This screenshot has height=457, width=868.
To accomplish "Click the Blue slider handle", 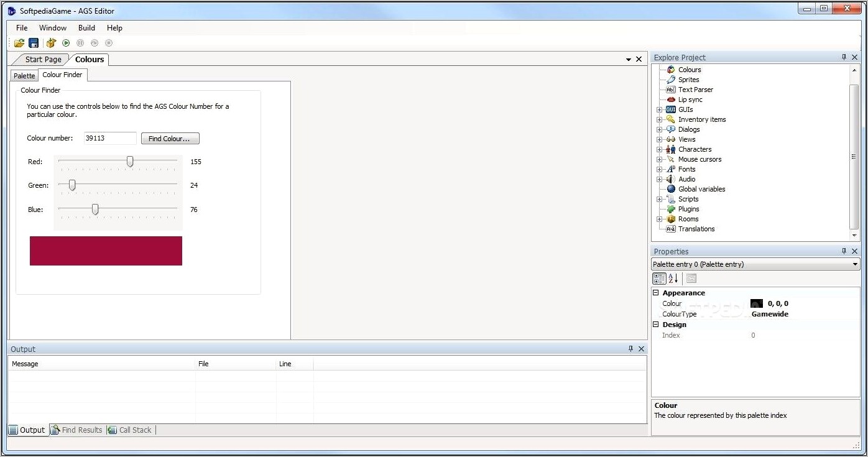I will (95, 210).
